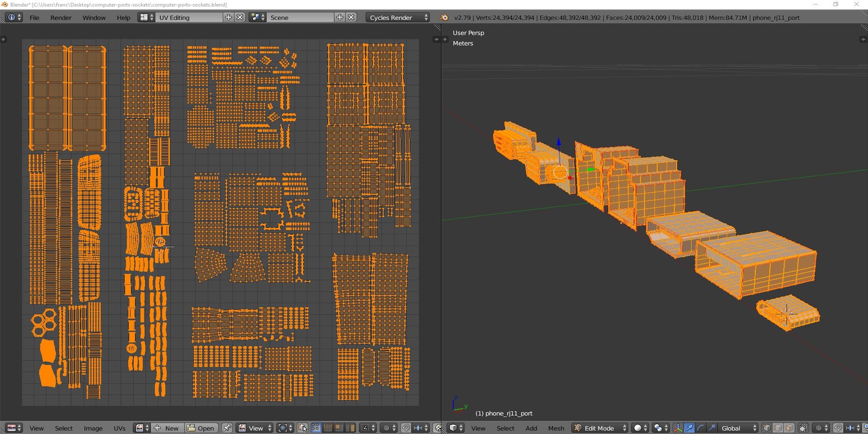868x434 pixels.
Task: Select UV vertex selection mode
Action: [316, 428]
